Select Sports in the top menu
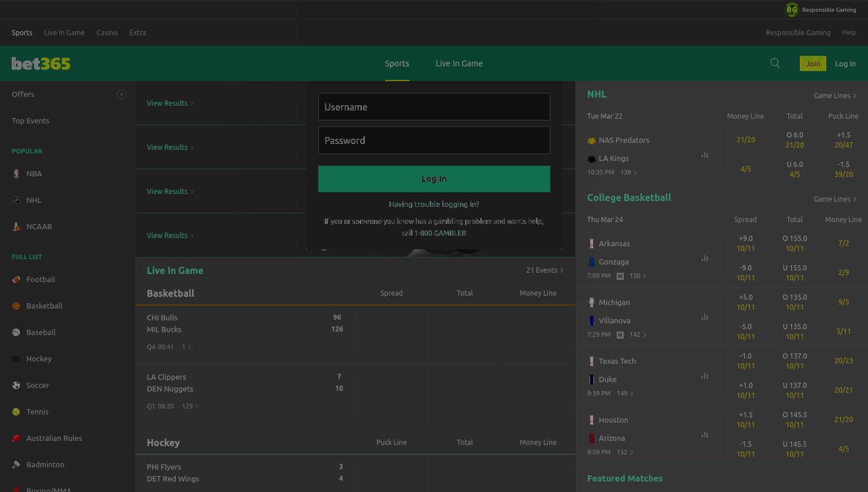The image size is (868, 492). (x=22, y=32)
